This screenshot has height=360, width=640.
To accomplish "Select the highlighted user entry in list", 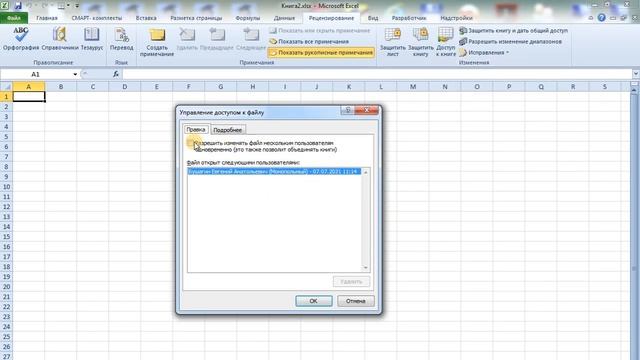I will [x=274, y=171].
